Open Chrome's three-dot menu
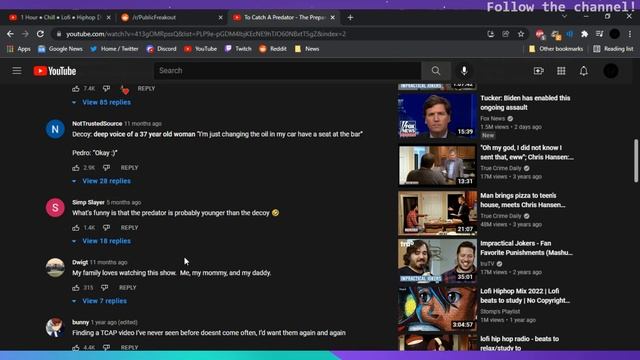Viewport: 640px width, 360px height. 630,34
